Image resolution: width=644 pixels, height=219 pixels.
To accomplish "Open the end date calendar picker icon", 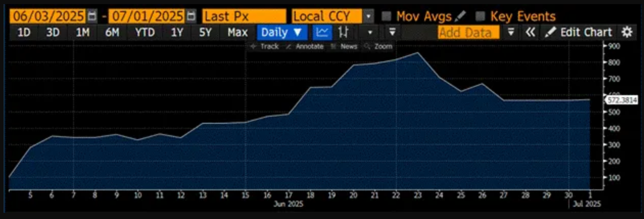I will click(191, 16).
